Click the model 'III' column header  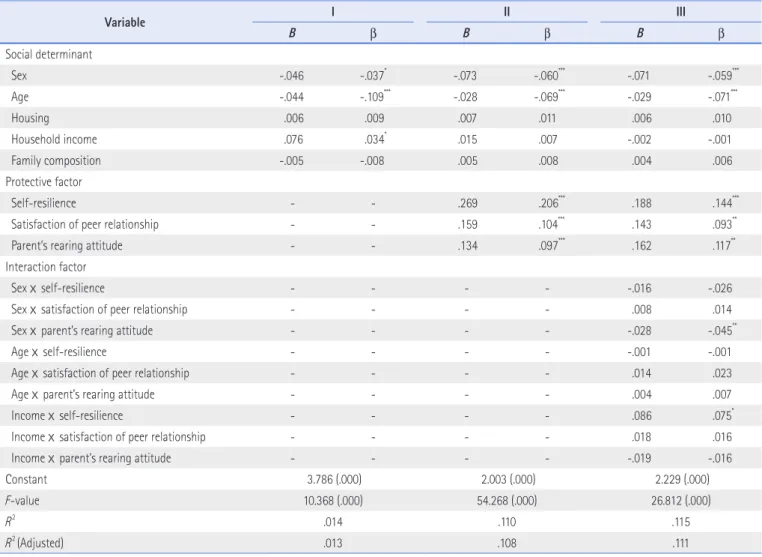(x=681, y=12)
